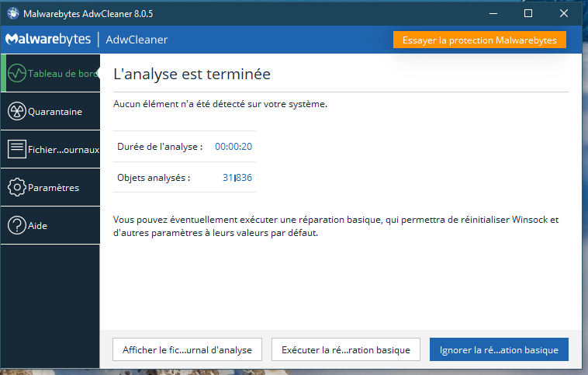The height and width of the screenshot is (375, 588).
Task: Open the Quarantaine section
Action: [x=50, y=112]
